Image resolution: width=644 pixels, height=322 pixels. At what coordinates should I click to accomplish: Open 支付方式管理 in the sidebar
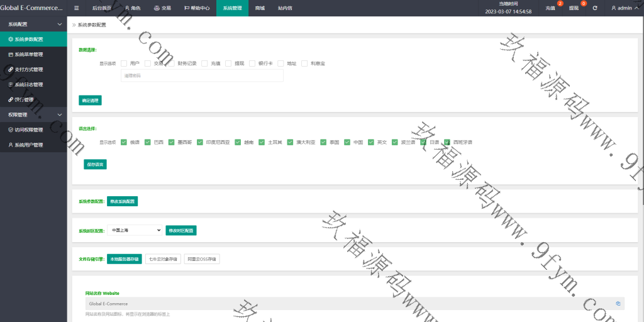click(x=28, y=69)
